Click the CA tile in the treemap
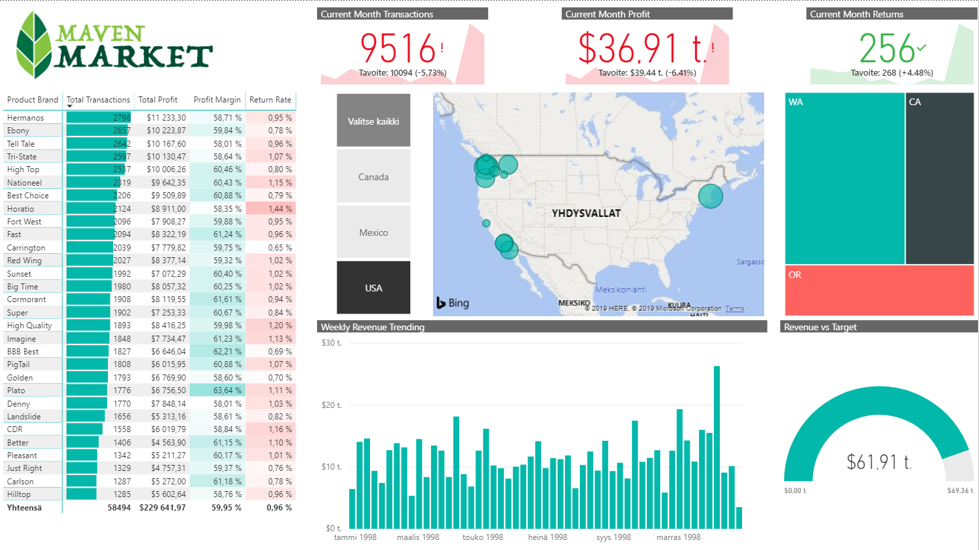This screenshot has width=980, height=550. (940, 178)
